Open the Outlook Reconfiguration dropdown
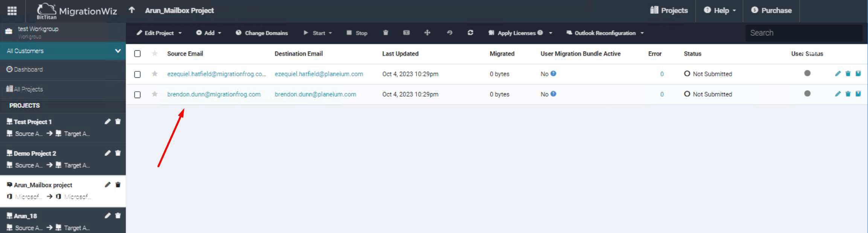Screen dimensions: 868x233 (605, 33)
